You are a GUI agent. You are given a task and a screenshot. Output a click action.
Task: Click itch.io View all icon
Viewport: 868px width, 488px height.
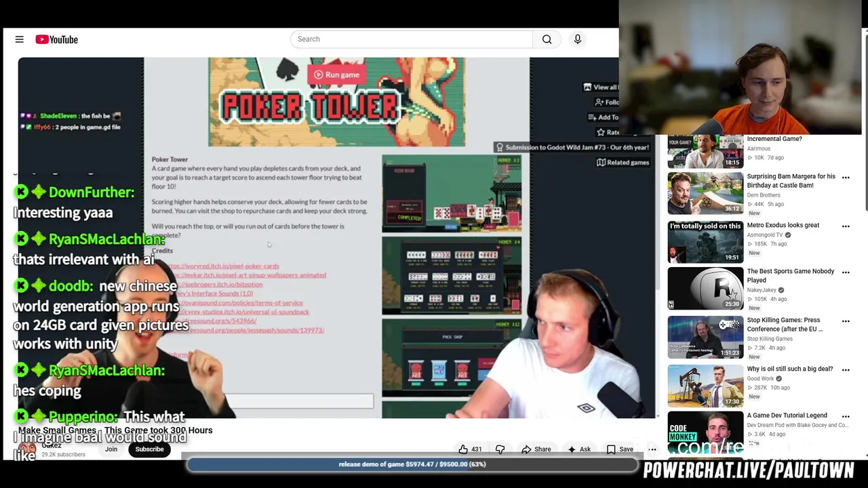click(x=587, y=87)
